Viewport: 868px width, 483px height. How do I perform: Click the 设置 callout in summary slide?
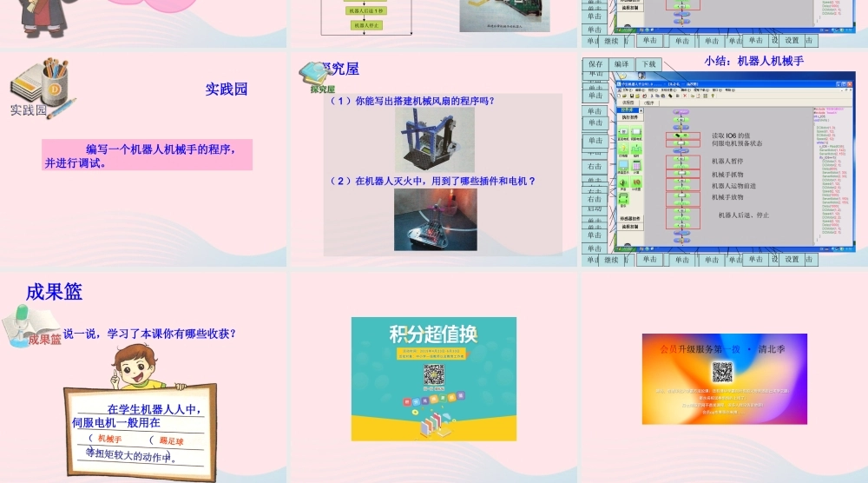point(792,259)
